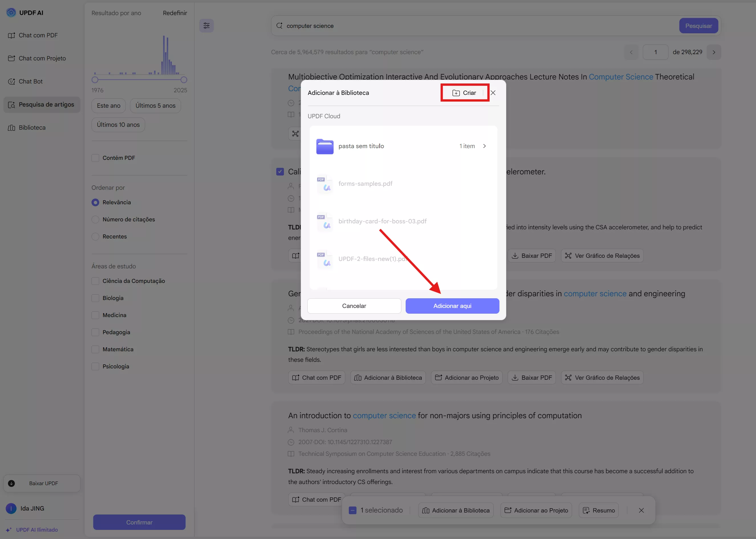Click birthday-card-for-boss-03.pdf file entry

[403, 221]
